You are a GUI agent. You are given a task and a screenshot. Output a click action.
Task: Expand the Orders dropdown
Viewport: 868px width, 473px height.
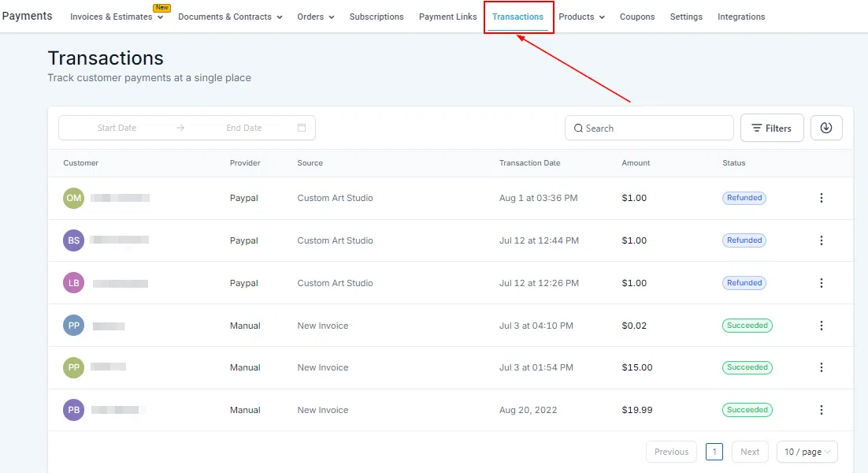coord(316,17)
